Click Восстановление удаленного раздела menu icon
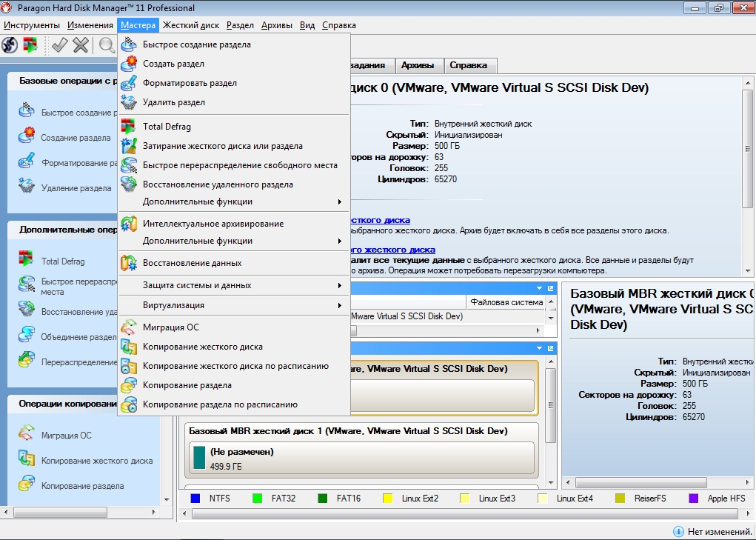 (129, 184)
